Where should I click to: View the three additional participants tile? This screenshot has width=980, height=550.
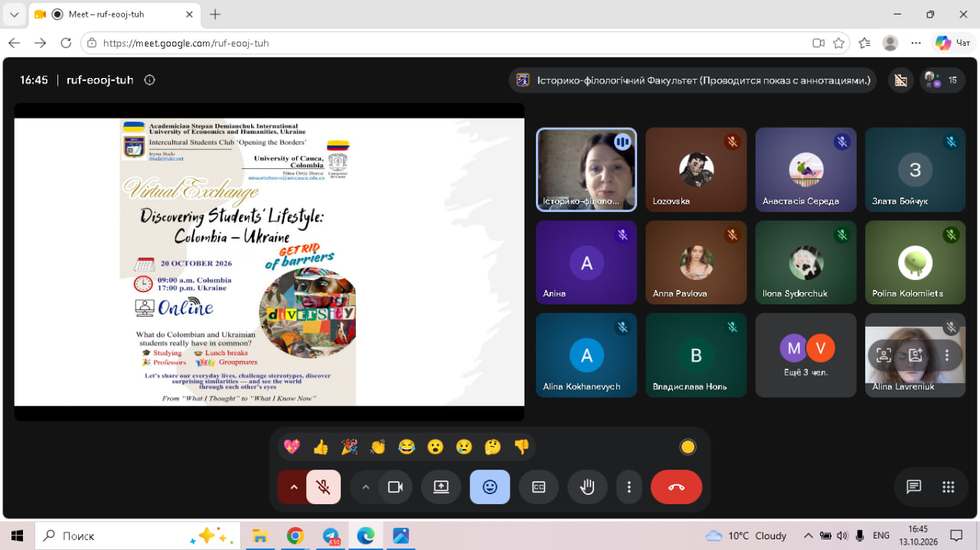806,355
